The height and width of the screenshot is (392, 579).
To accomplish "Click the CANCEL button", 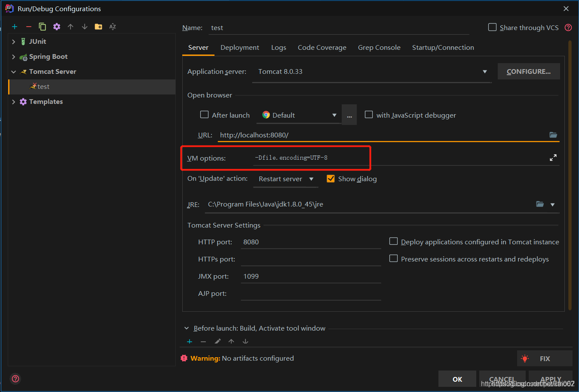I will click(x=502, y=379).
